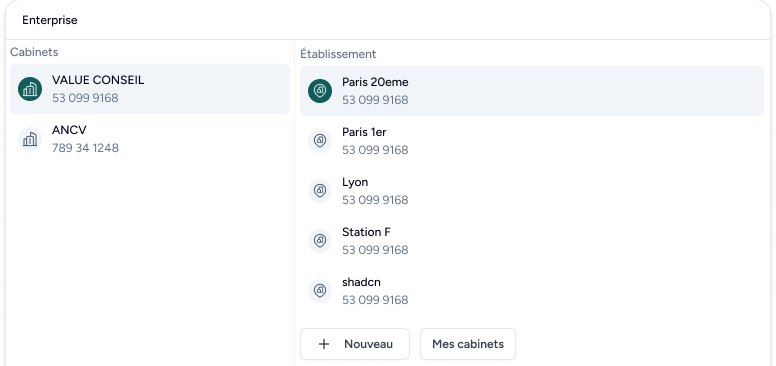776x366 pixels.
Task: Click the number under VALUE CONSEIL
Action: (x=85, y=98)
